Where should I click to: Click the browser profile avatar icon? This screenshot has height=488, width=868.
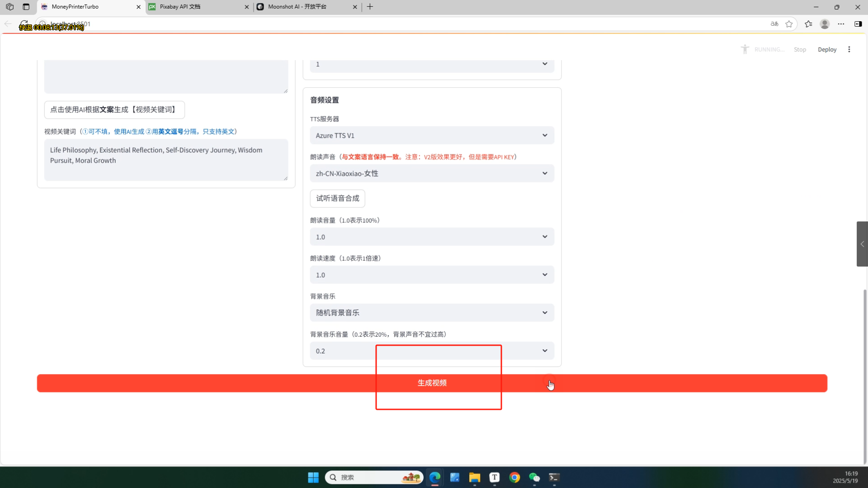coord(825,24)
